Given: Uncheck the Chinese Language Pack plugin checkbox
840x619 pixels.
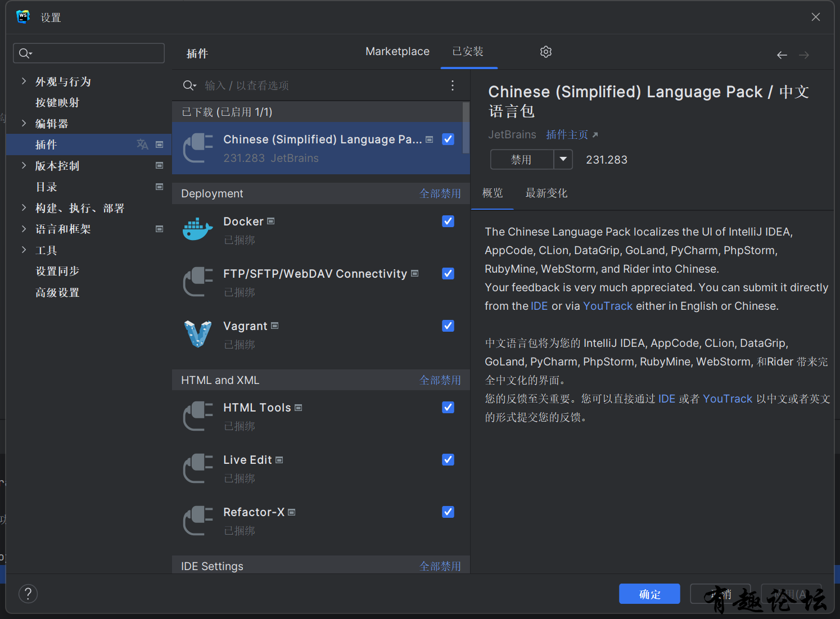Looking at the screenshot, I should (448, 139).
